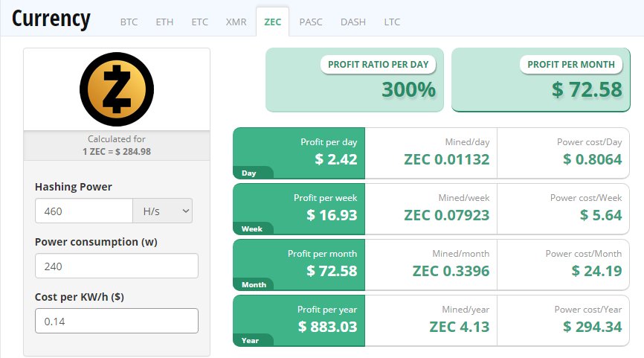Click the Profit per day row
Viewport: 644px width, 358px height.
[431, 153]
